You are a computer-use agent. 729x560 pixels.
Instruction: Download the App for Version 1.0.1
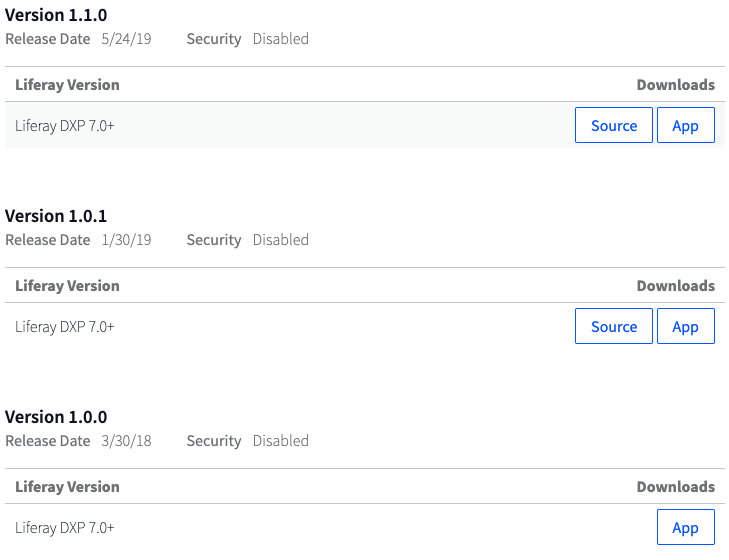pos(686,326)
